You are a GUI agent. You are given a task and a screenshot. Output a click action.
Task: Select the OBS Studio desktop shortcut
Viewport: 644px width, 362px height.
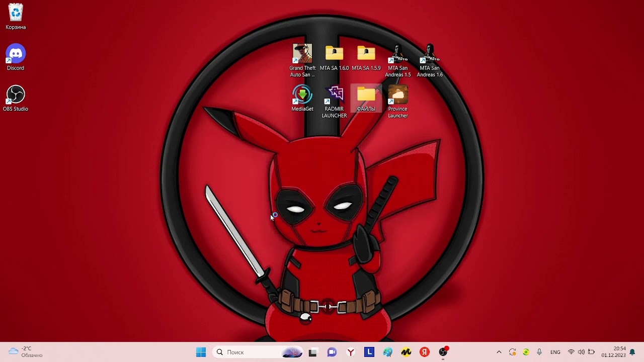tap(16, 98)
